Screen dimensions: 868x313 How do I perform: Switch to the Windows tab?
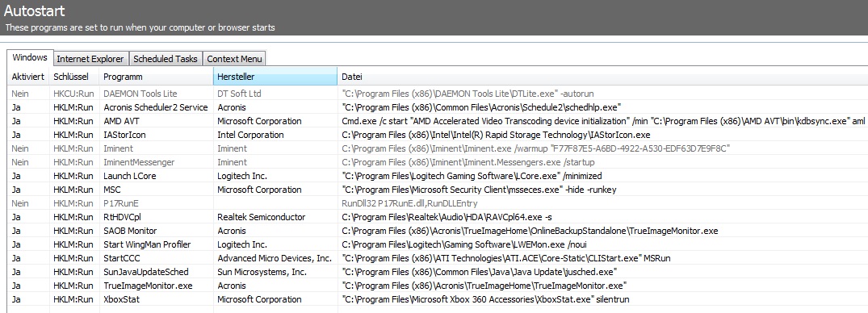30,58
